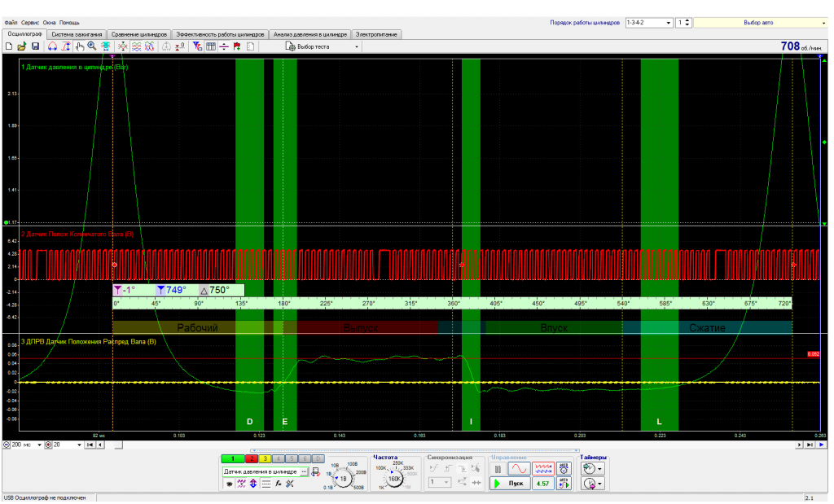Click the vertical blue arrows channel icon

(253, 484)
